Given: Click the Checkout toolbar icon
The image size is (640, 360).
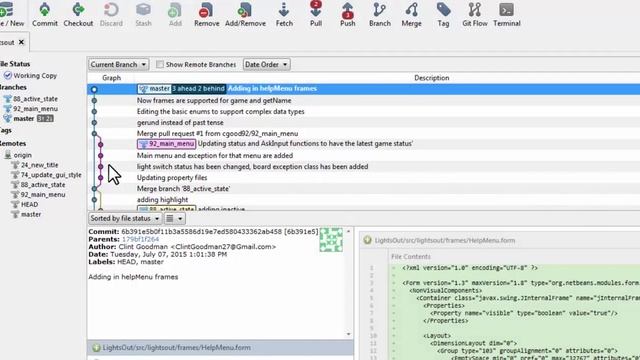Looking at the screenshot, I should point(78,14).
